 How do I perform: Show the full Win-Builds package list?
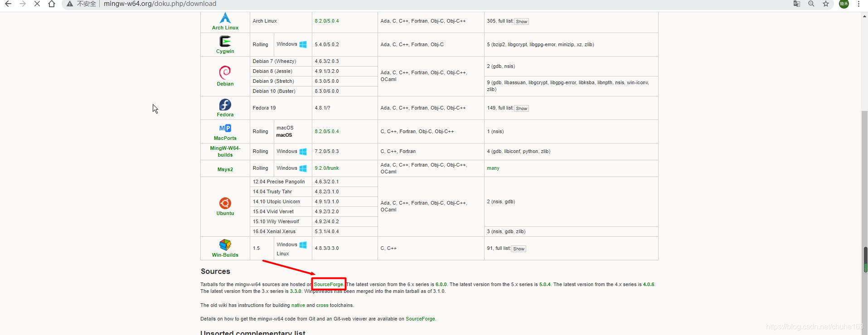[x=519, y=249]
